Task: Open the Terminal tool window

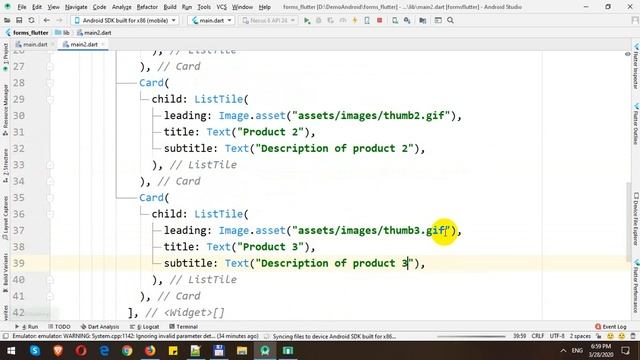Action: [183, 327]
